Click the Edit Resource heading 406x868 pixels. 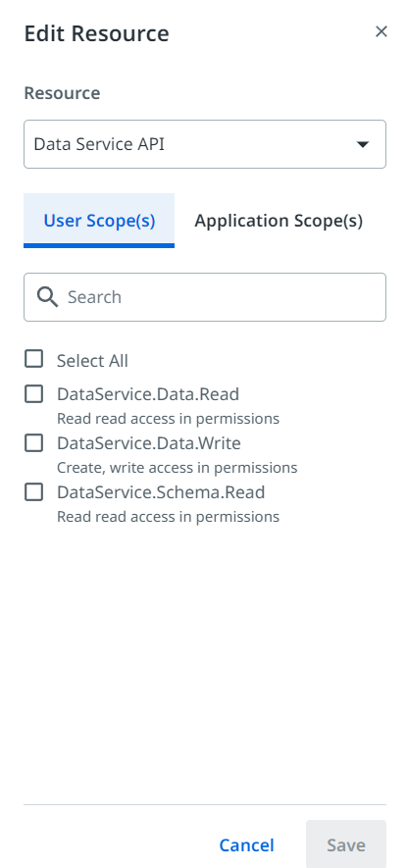(97, 33)
